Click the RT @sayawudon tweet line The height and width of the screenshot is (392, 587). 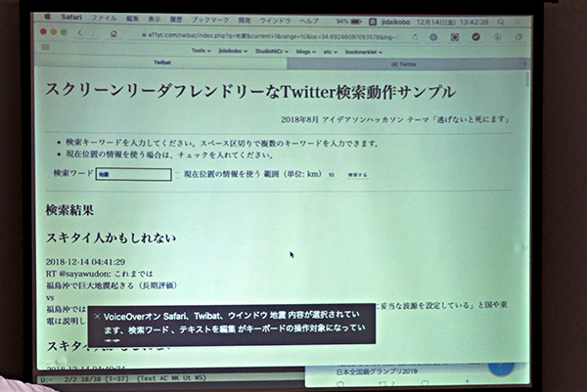point(99,274)
